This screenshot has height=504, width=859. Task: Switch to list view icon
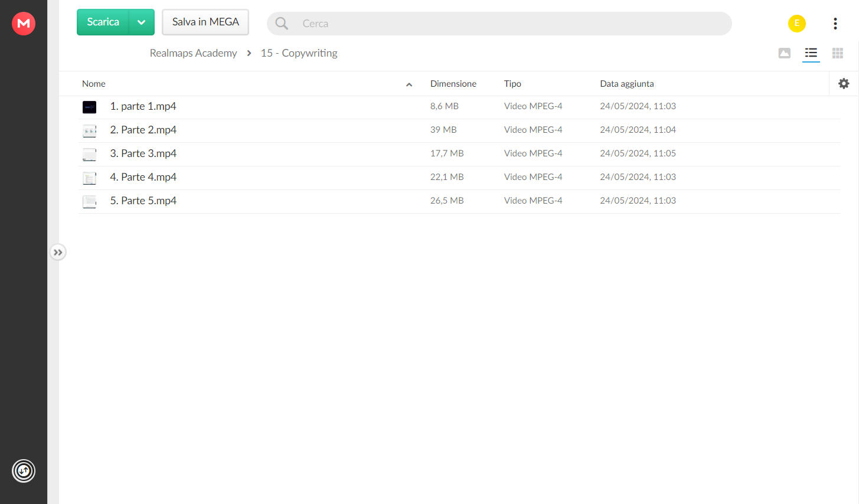(811, 53)
